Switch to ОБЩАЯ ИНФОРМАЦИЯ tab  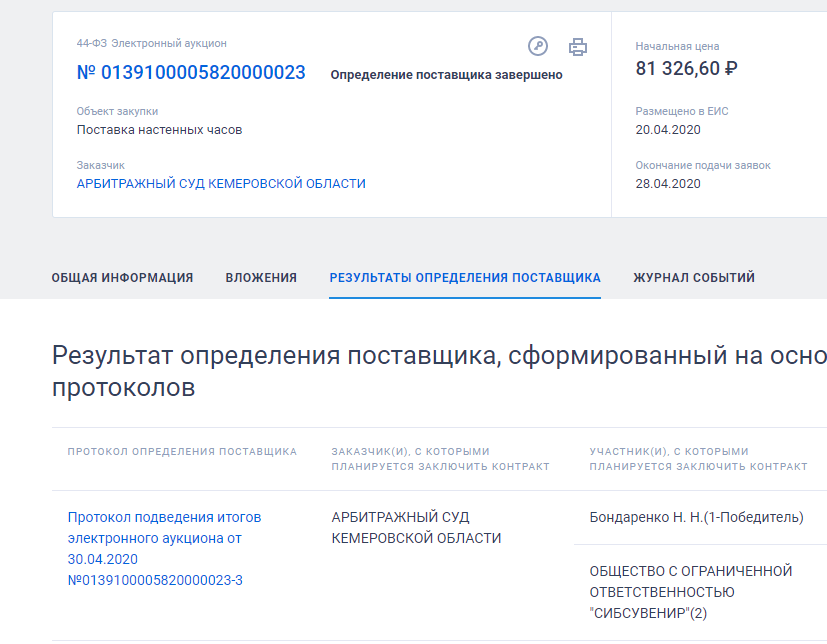tap(122, 277)
